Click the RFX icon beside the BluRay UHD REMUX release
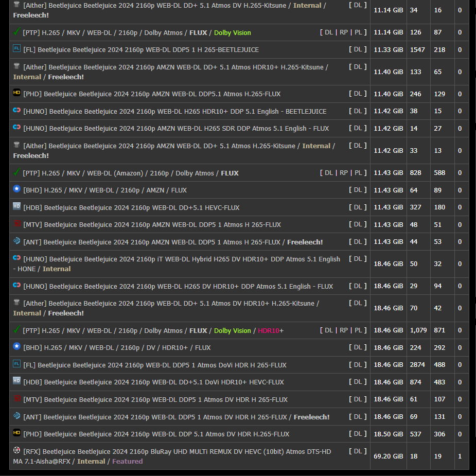 (x=16, y=450)
